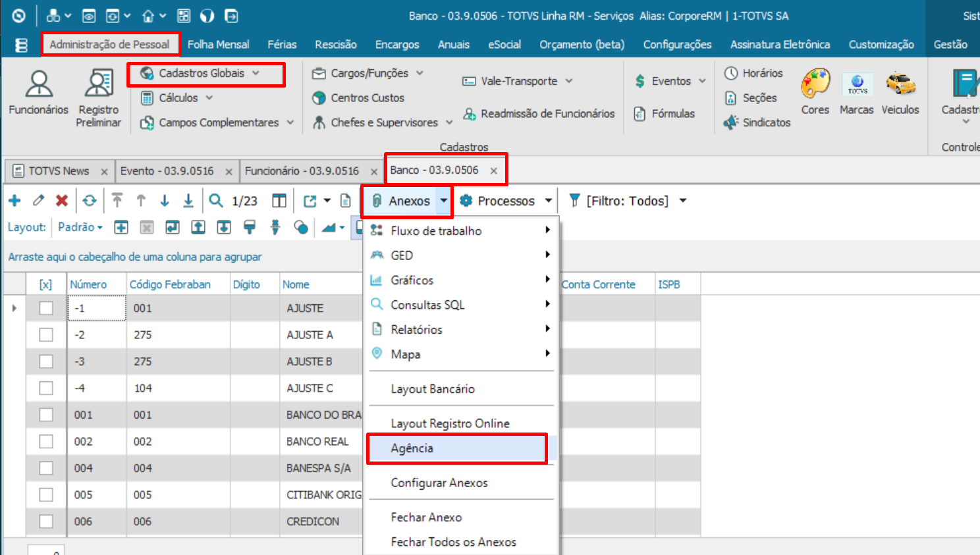Expand the Eventos dropdown
Viewport: 980px width, 555px height.
tap(702, 81)
